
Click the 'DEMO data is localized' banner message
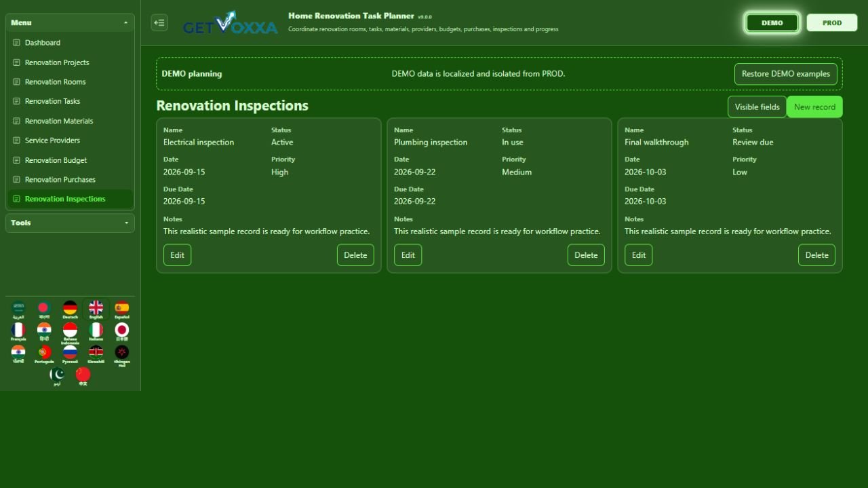pos(478,74)
